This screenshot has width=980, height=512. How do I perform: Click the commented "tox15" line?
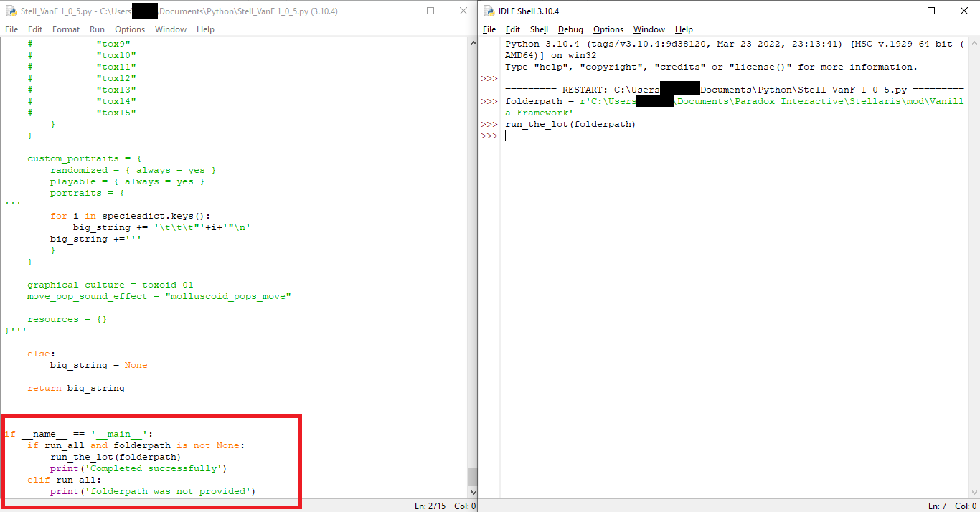click(x=82, y=113)
